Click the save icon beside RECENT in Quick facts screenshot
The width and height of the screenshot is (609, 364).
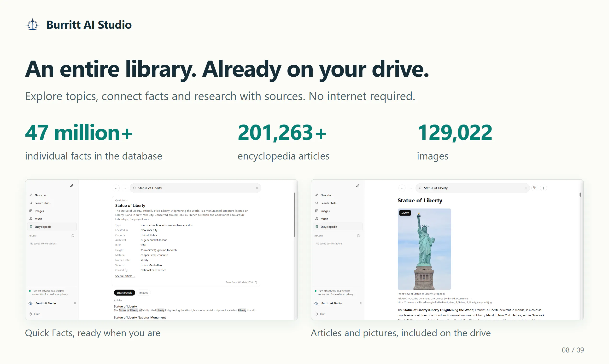click(x=73, y=236)
